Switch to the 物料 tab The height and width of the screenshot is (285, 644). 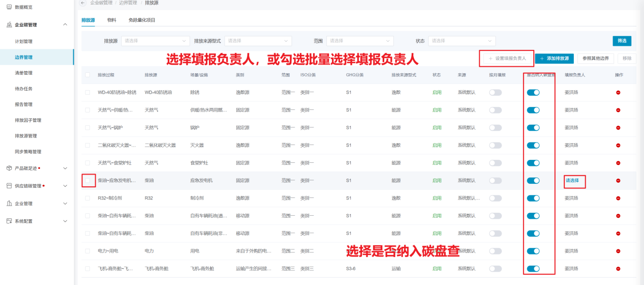tap(111, 20)
